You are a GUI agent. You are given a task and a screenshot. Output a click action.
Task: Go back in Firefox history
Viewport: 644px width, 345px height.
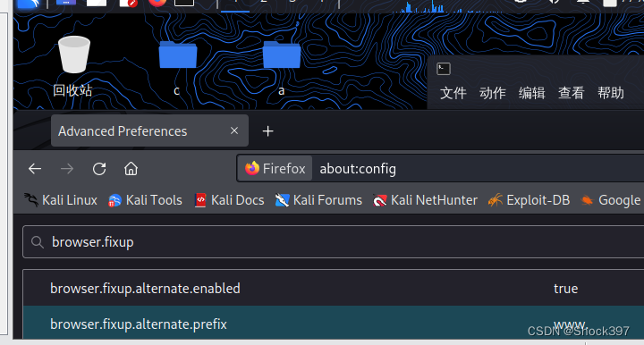coord(35,169)
